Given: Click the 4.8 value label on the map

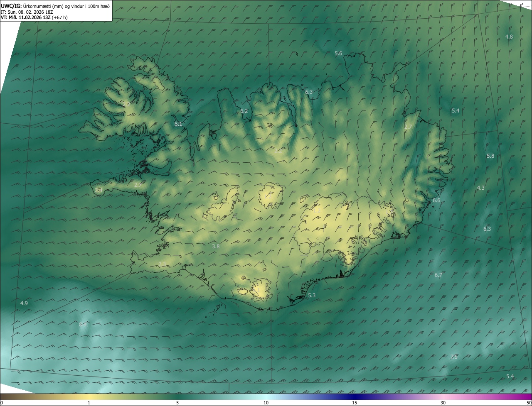Looking at the screenshot, I should (509, 37).
